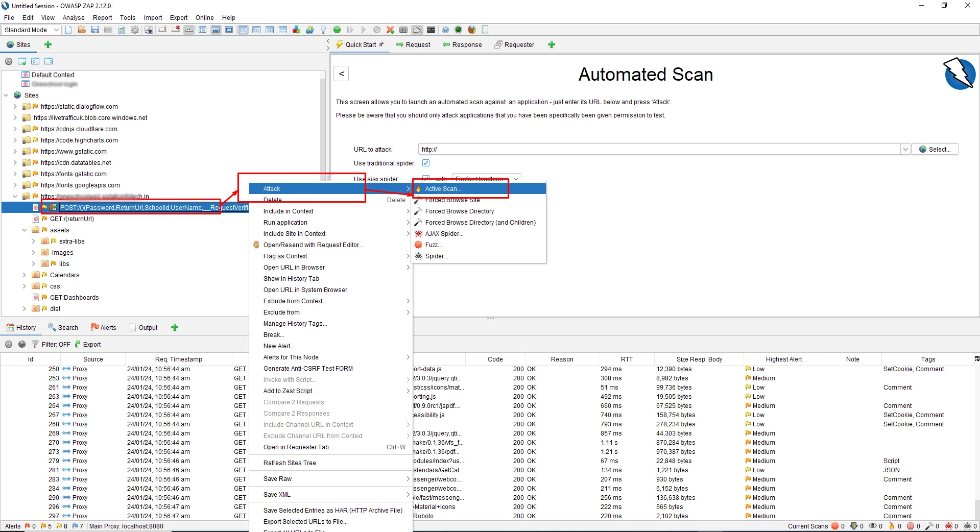Collapse the assets folder node
Viewport: 980px width, 532px height.
click(x=24, y=230)
